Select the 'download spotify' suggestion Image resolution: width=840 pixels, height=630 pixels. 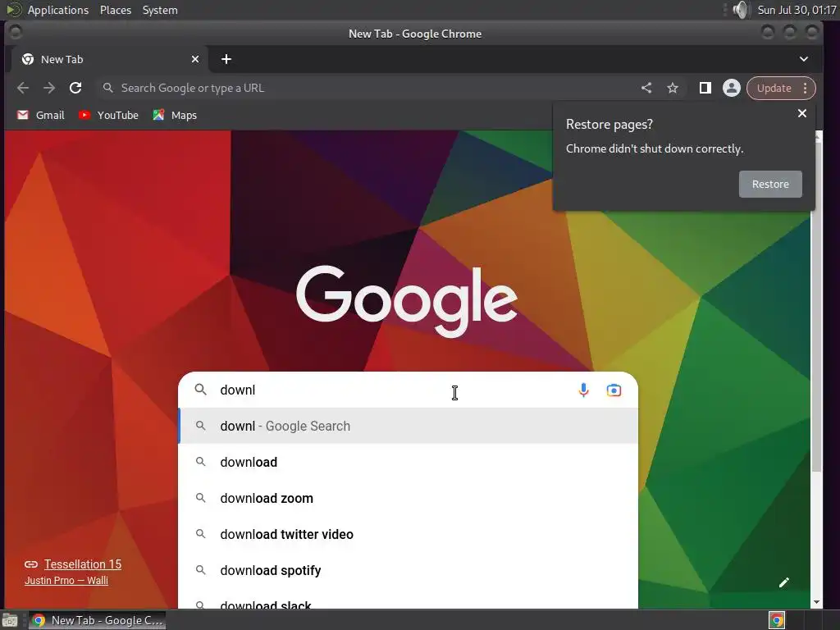408,571
